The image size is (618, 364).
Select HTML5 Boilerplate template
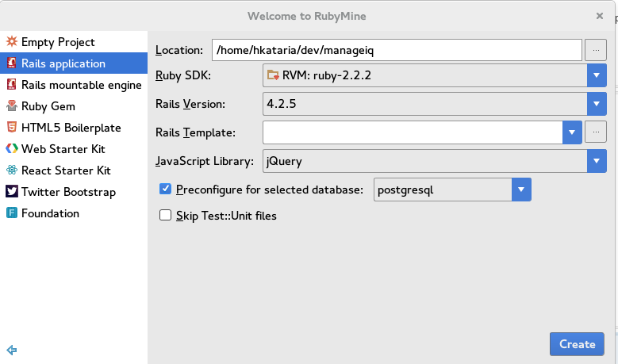click(x=74, y=127)
